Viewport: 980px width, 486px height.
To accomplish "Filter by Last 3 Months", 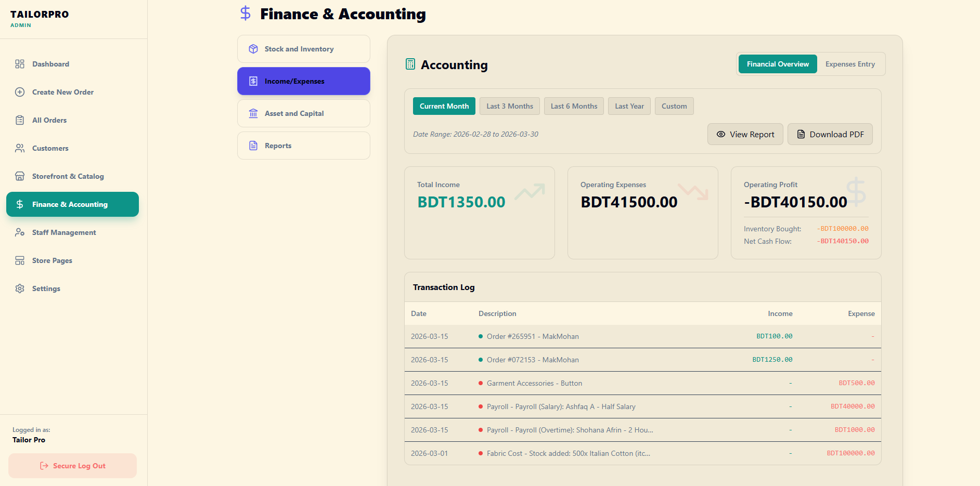I will point(509,106).
